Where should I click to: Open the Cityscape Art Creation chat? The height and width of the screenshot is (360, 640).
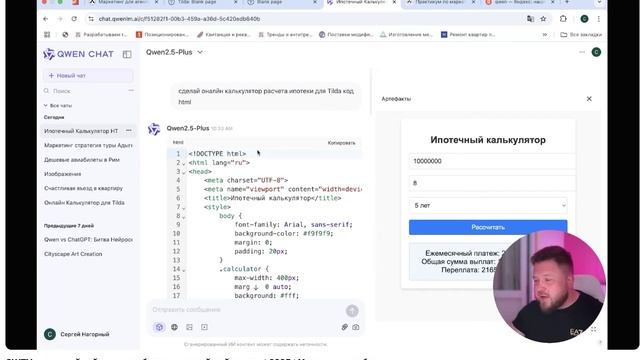73,254
